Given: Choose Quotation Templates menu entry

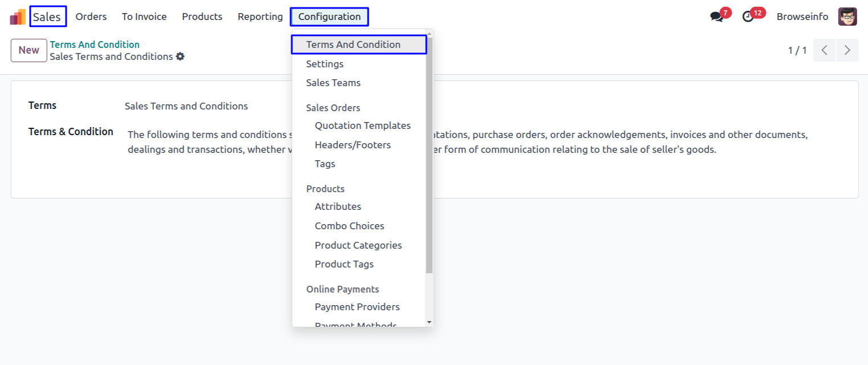Looking at the screenshot, I should coord(362,125).
